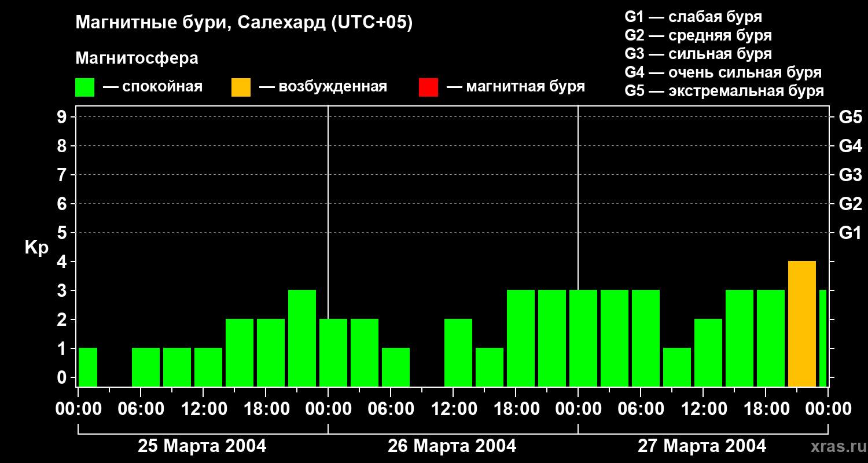Click the '12:00' time label above 25 Марта 2004
This screenshot has width=868, height=463.
pos(203,409)
